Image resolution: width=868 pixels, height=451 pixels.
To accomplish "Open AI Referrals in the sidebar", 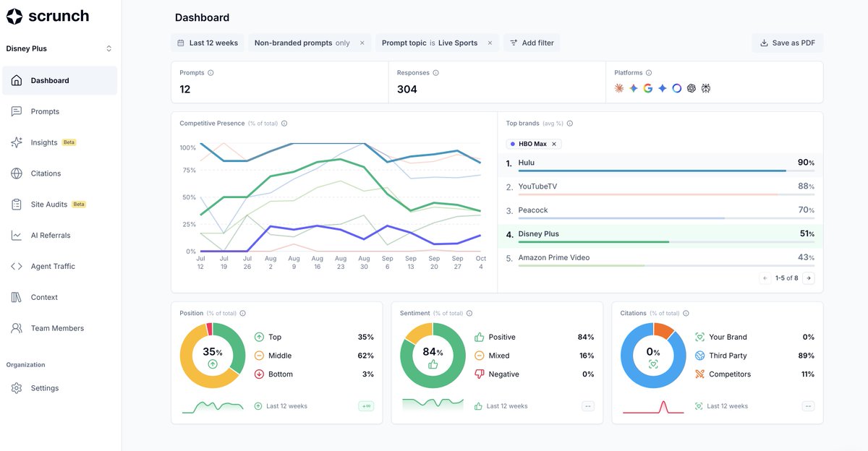I will click(59, 236).
